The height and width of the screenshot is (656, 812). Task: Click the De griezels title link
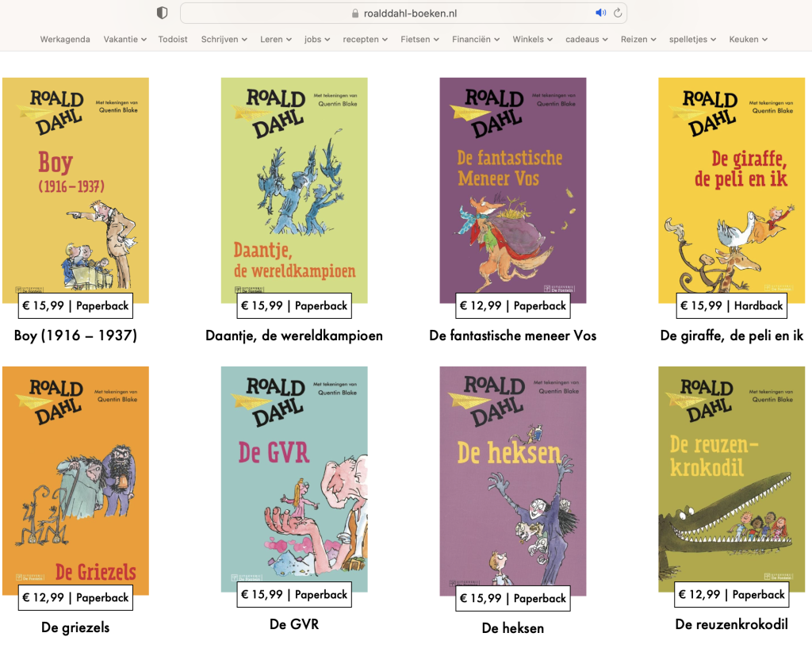point(75,627)
